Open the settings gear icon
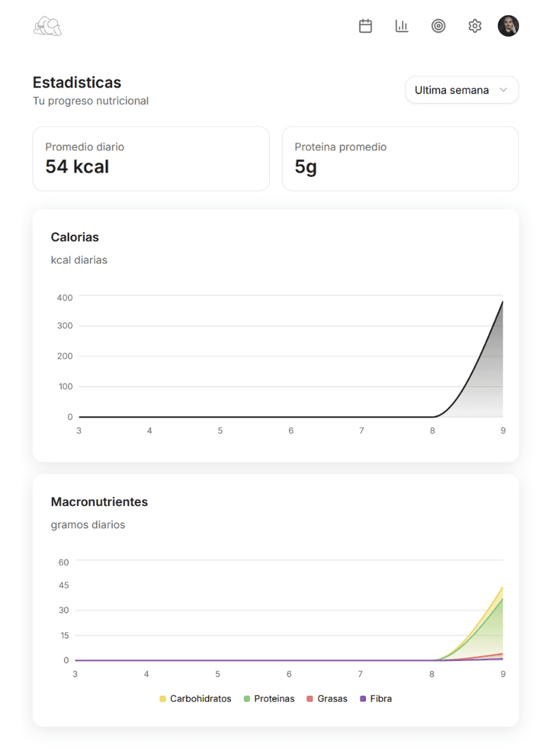 (x=475, y=26)
